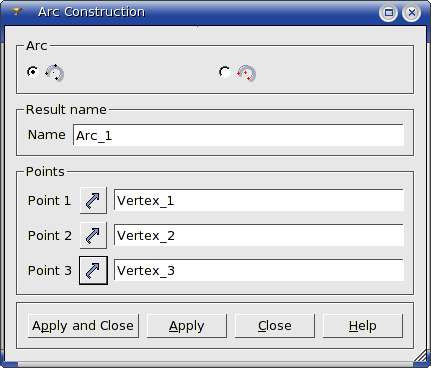Activate the Point 3 selection arrow button
The image size is (431, 368).
point(93,270)
